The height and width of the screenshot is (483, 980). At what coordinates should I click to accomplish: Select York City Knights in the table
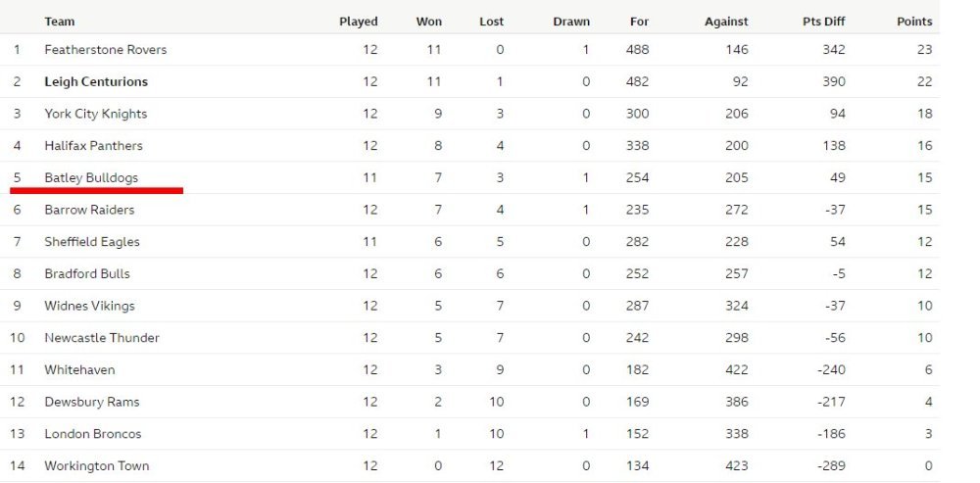(x=96, y=114)
